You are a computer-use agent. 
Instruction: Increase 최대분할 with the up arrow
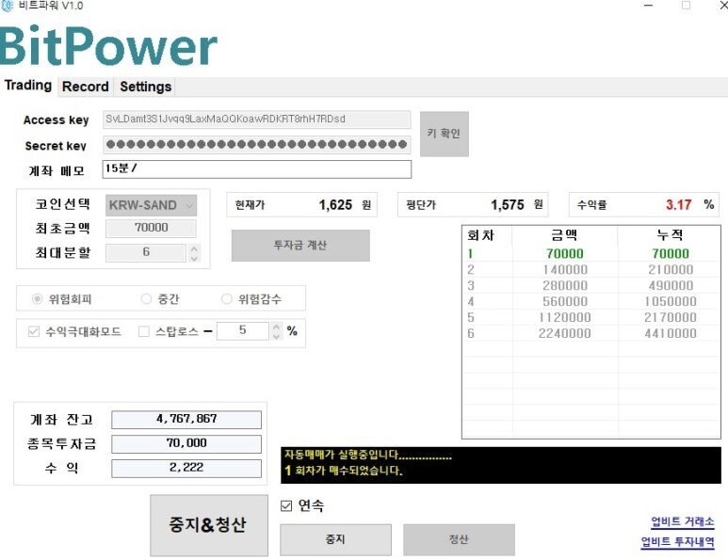(x=194, y=248)
